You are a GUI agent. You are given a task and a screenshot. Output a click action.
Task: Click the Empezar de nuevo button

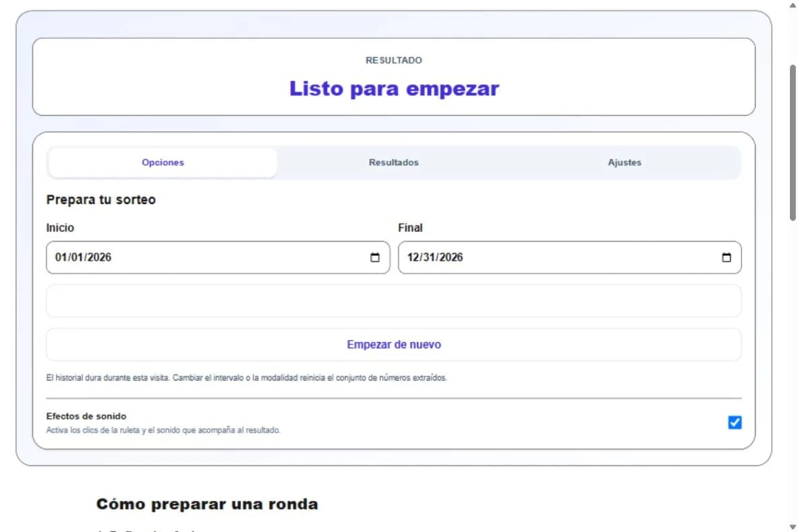click(394, 345)
